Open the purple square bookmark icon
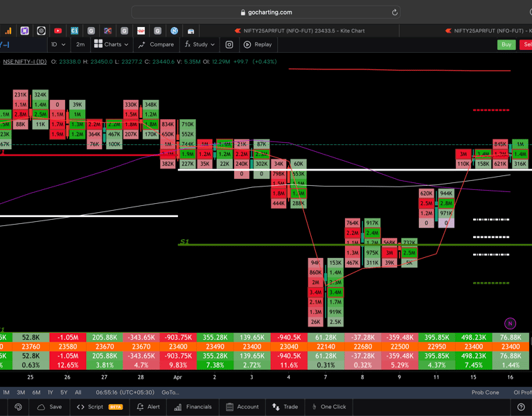The height and width of the screenshot is (416, 532). point(24,31)
